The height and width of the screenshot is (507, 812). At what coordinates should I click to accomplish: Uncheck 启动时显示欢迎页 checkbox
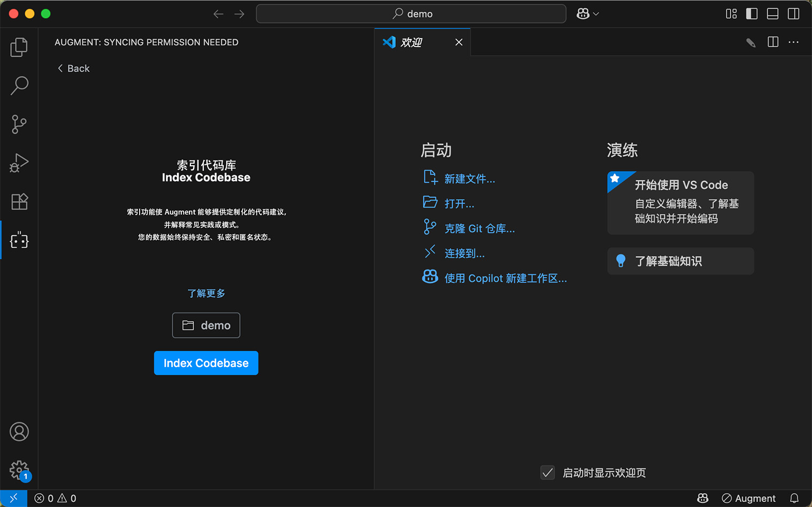pos(547,473)
